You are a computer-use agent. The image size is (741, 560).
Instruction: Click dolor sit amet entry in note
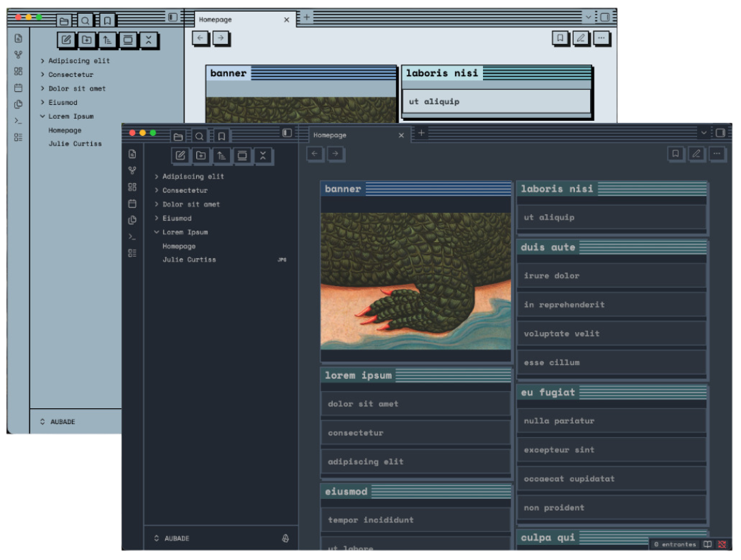click(x=415, y=404)
